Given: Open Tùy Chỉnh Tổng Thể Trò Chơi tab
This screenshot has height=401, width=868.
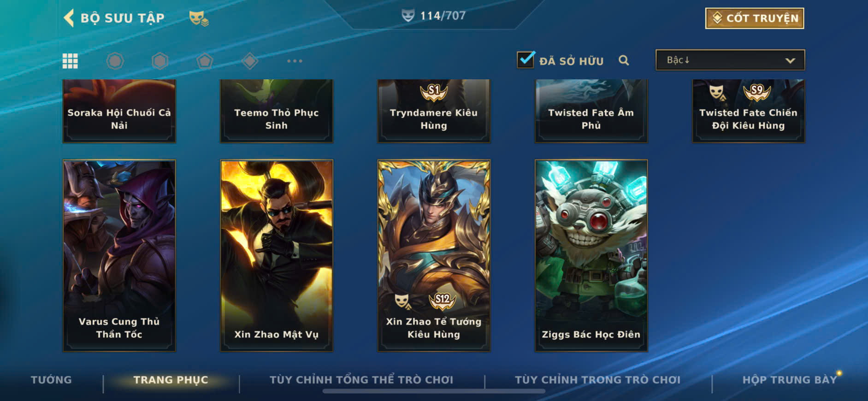Looking at the screenshot, I should (361, 380).
